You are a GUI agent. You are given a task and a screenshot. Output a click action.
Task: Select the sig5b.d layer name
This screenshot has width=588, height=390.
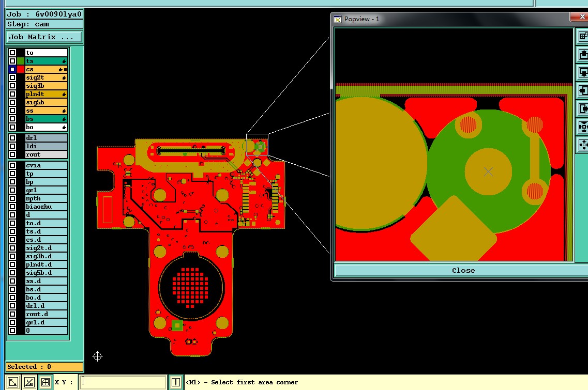pos(47,272)
